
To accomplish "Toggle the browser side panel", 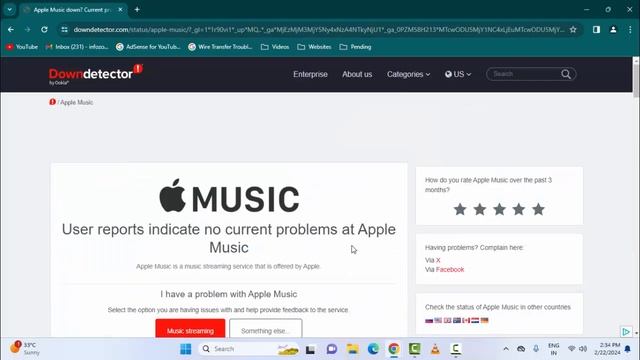I will (x=596, y=29).
